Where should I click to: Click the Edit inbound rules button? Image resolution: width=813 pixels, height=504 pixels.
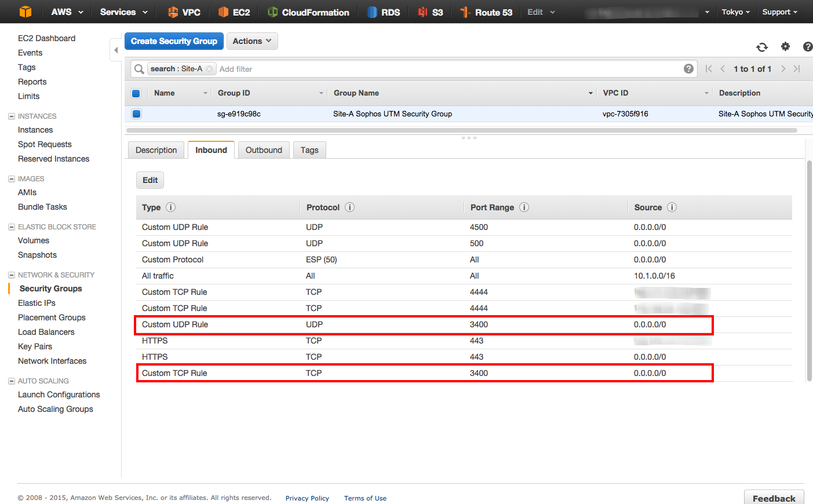[x=150, y=180]
